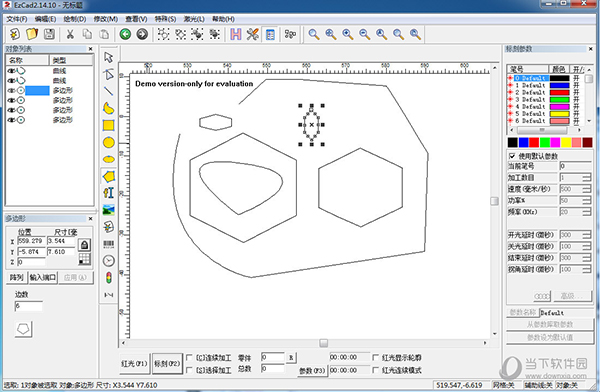Click the 红光(F1) button
The width and height of the screenshot is (600, 392).
point(134,363)
